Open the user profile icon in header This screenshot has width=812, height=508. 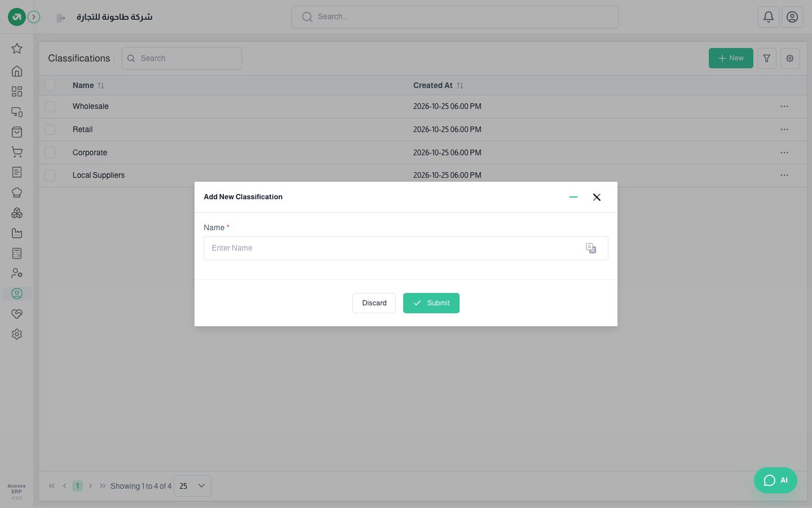[x=792, y=17]
